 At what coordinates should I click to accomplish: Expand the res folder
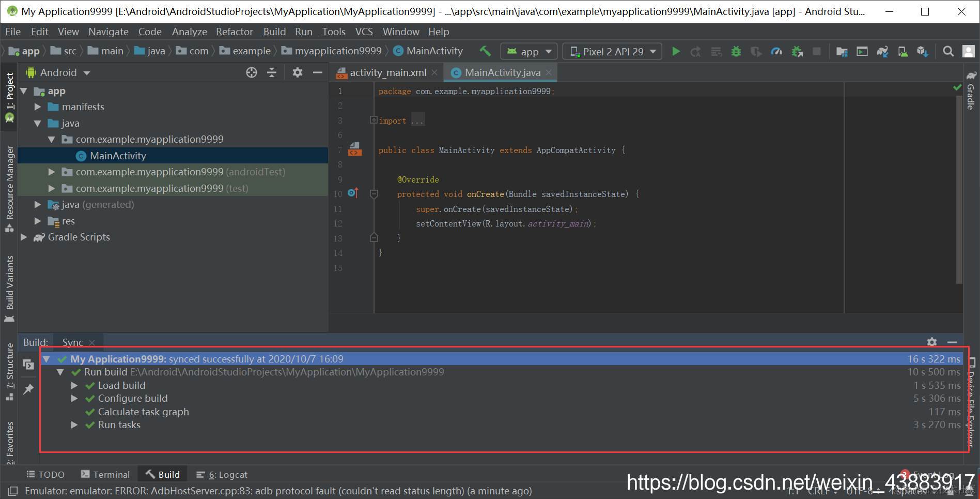(37, 221)
